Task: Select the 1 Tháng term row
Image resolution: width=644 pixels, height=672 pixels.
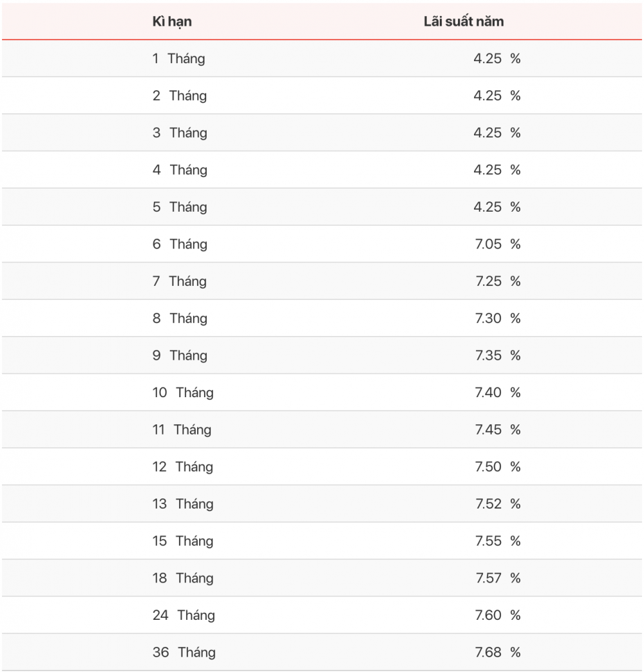Action: point(321,59)
